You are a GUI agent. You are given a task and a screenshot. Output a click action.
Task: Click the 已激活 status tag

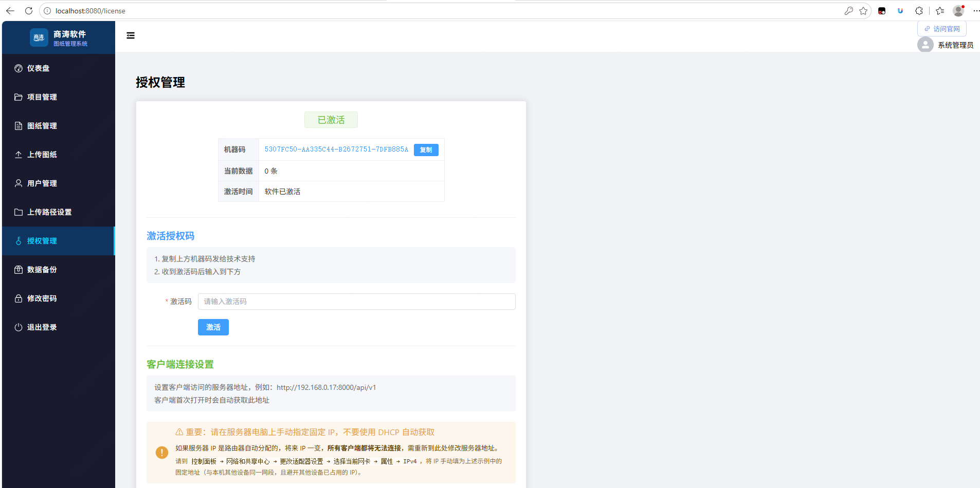click(x=331, y=120)
